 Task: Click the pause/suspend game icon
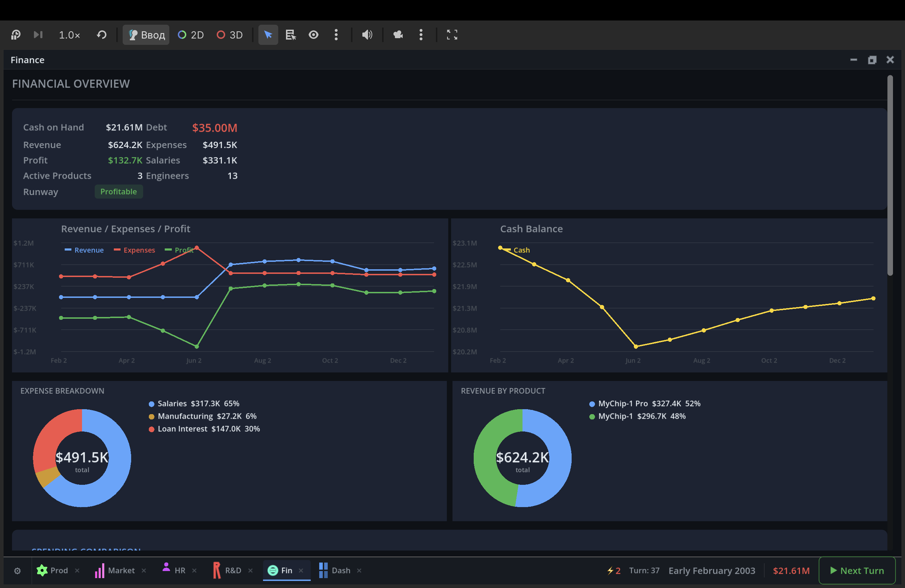16,35
